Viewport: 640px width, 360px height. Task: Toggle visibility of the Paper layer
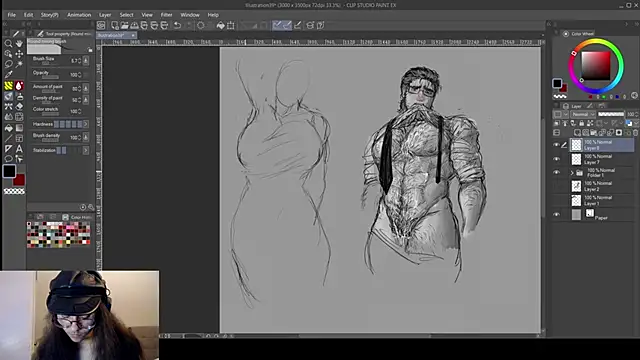(x=556, y=215)
